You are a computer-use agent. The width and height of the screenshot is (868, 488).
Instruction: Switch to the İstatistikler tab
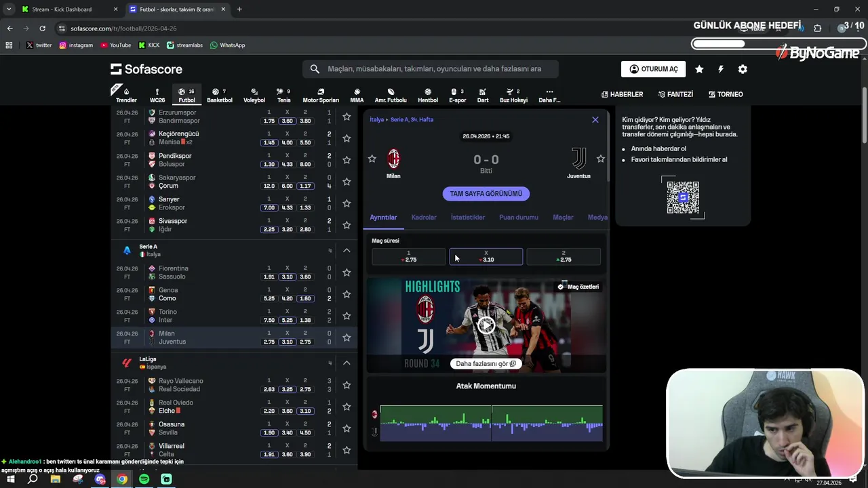tap(468, 218)
